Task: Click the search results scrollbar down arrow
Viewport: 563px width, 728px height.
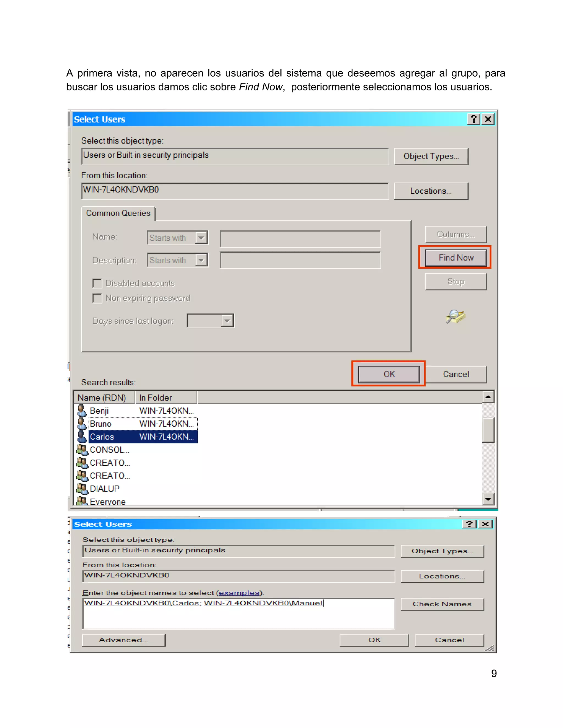Action: [x=488, y=499]
